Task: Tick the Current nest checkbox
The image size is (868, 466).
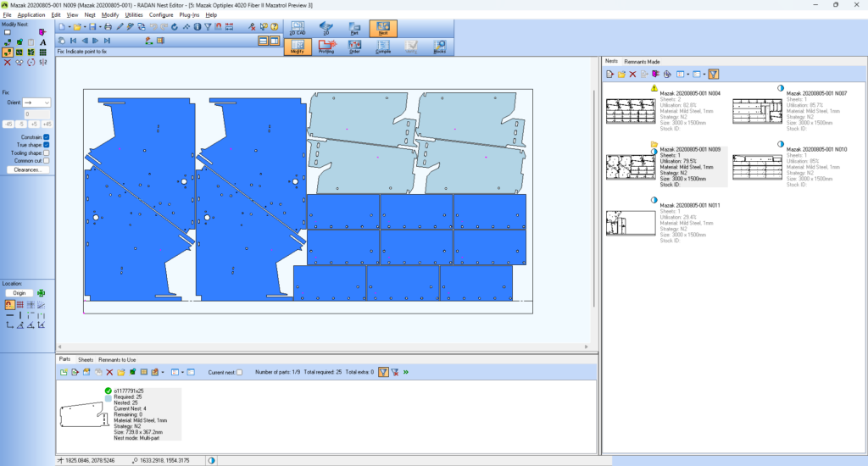Action: click(239, 372)
